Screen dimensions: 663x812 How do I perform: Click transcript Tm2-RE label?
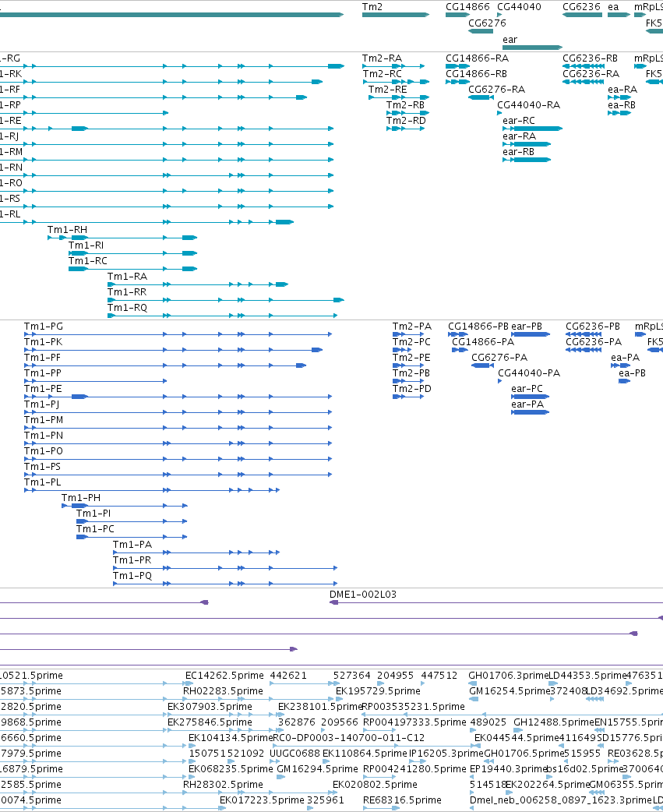(388, 90)
